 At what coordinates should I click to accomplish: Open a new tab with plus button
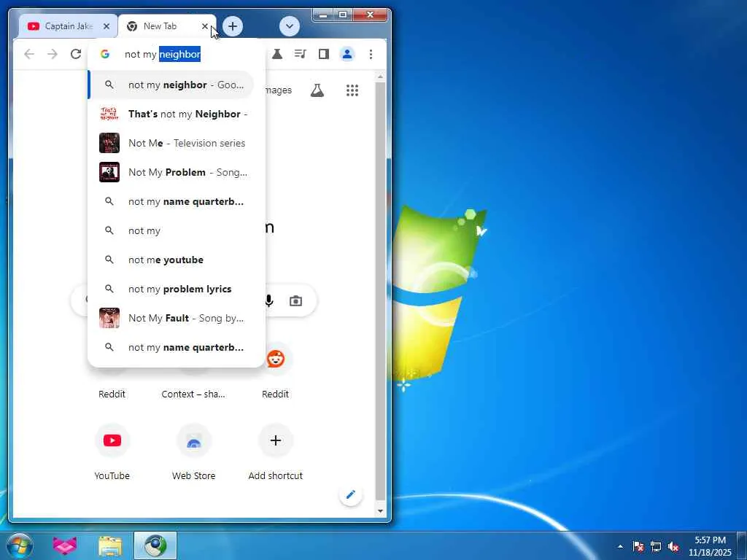[x=233, y=26]
